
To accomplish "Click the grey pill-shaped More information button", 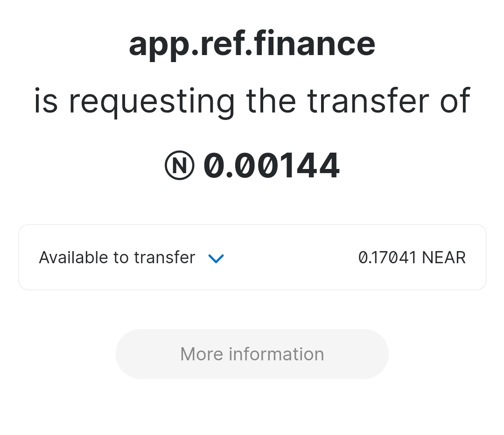I will click(252, 354).
